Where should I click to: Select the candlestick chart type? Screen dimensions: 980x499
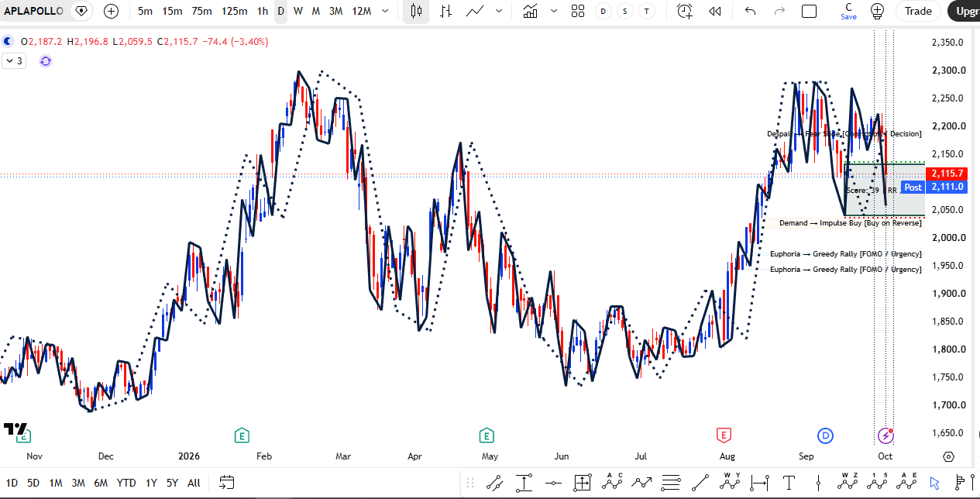(x=417, y=11)
